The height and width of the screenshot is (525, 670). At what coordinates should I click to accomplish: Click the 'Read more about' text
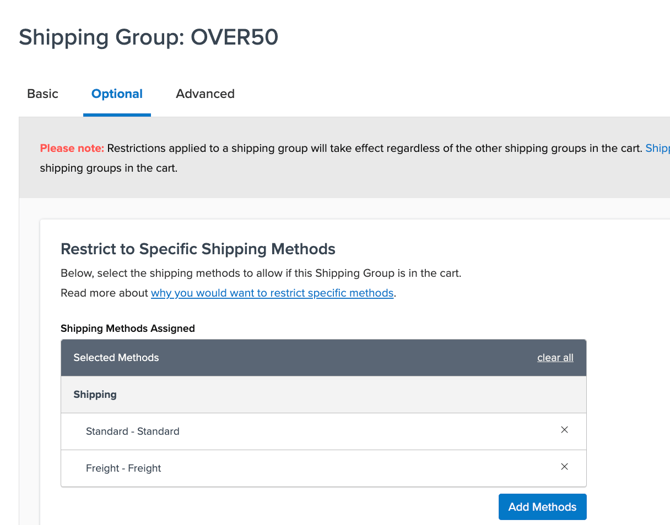[x=105, y=293]
